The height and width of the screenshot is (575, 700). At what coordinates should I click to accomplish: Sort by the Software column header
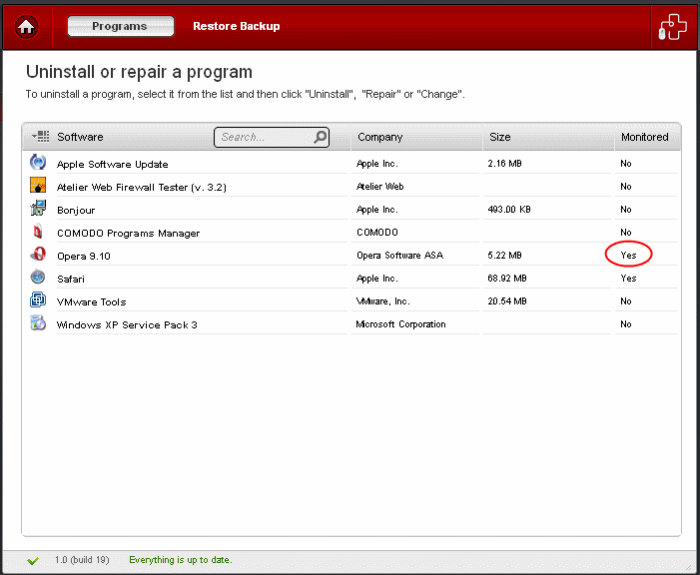[x=80, y=137]
